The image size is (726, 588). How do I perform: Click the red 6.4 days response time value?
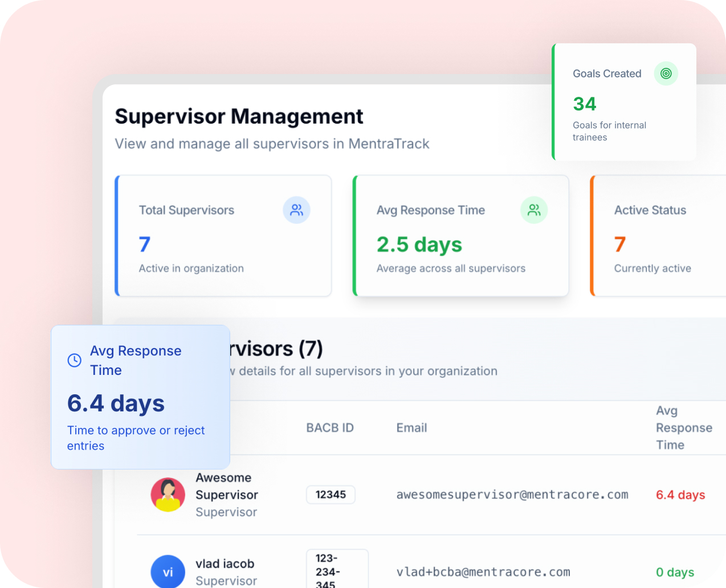(680, 495)
